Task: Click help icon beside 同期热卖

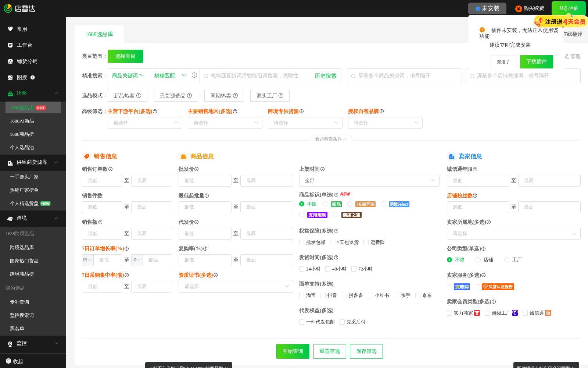Action: 235,96
